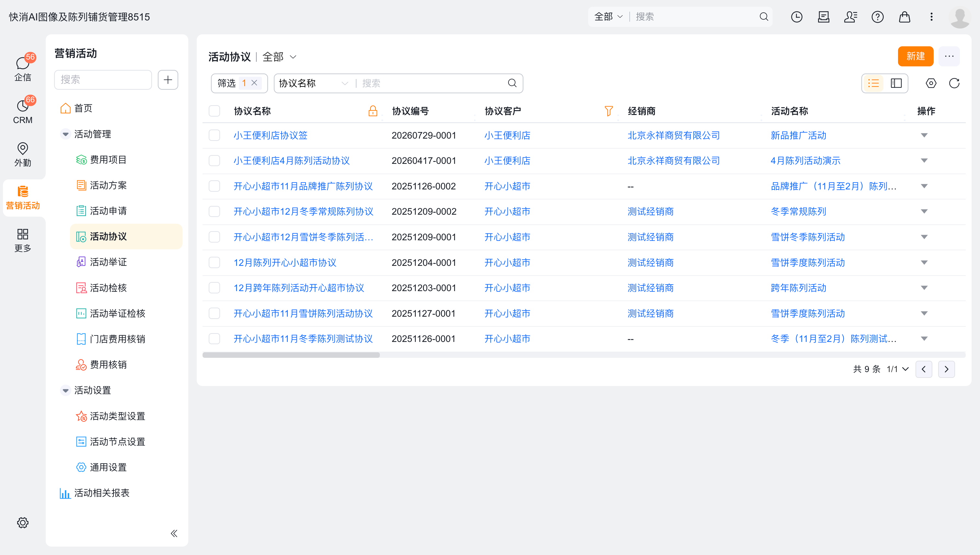This screenshot has height=555, width=980.
Task: Check the row 开心小超市12月冬季常规陈列协议
Action: pos(215,211)
